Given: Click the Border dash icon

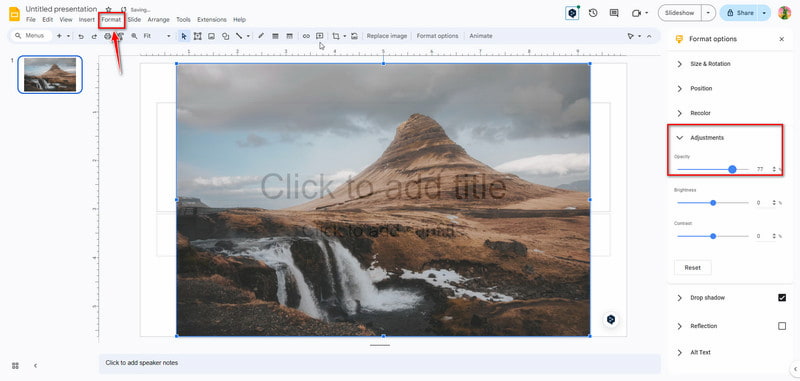Looking at the screenshot, I should (289, 36).
